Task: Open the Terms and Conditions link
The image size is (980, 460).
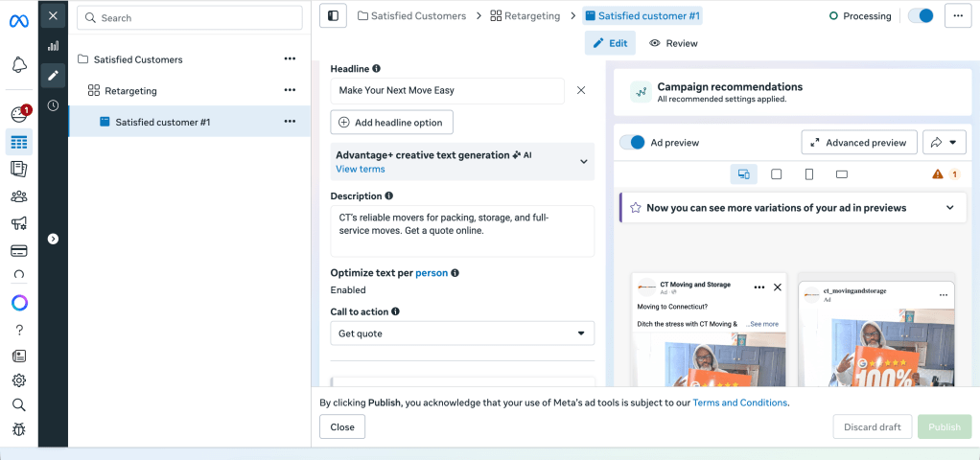Action: [739, 403]
